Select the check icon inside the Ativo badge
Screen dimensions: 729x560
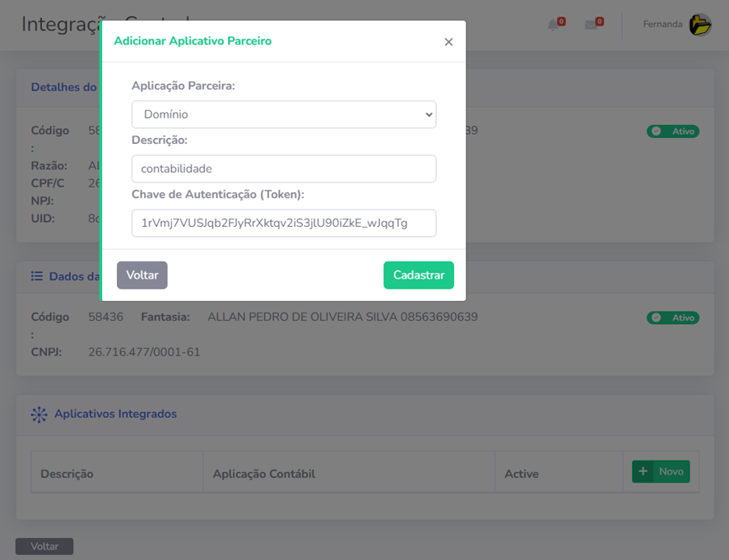(657, 131)
